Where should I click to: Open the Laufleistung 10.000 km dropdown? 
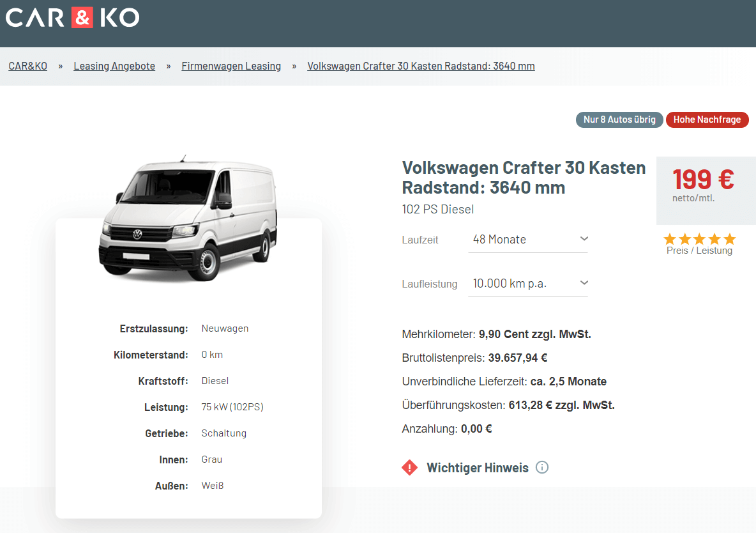tap(528, 283)
